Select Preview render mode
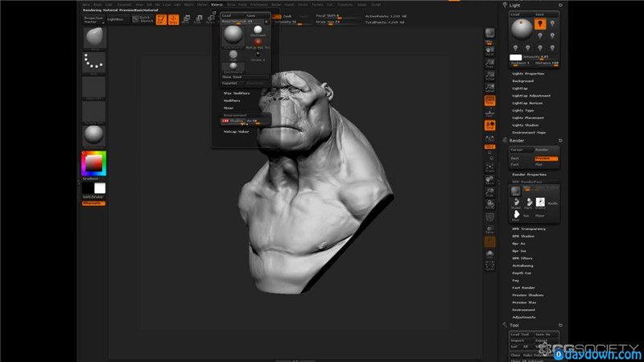Screen dimensions: 644x362 pyautogui.click(x=546, y=158)
